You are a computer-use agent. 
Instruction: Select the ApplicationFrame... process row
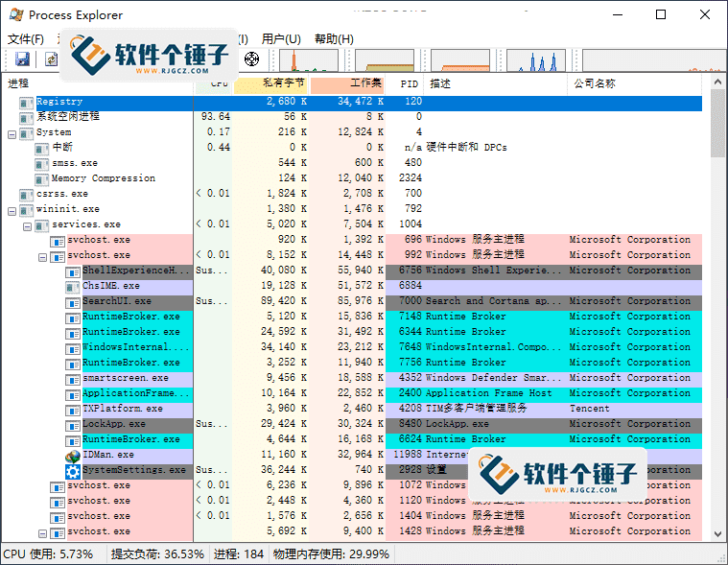click(352, 393)
